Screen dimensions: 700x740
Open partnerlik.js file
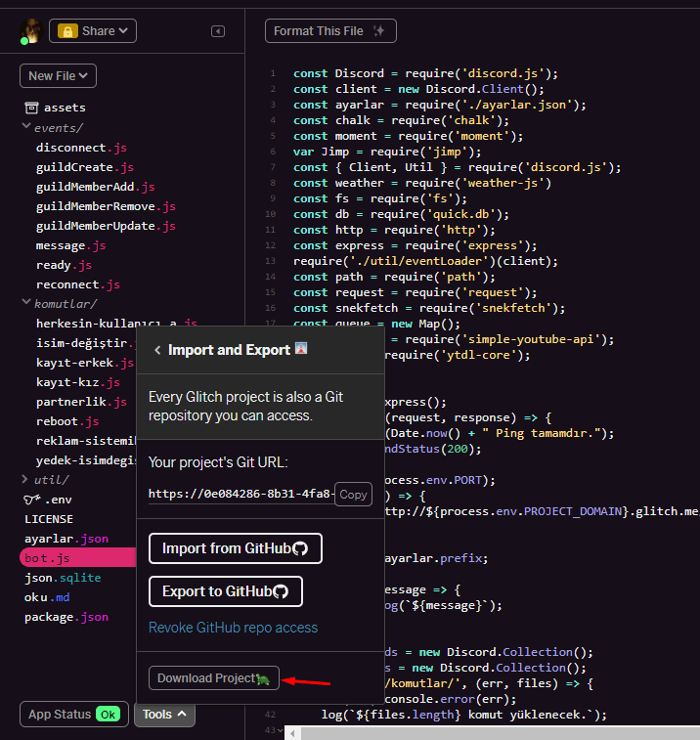tap(81, 402)
